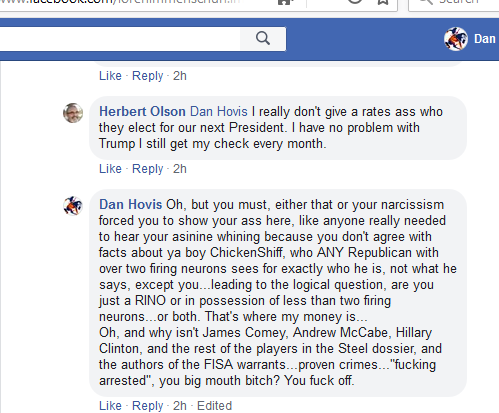The image size is (499, 413).
Task: Open the 2h timestamp under Dan Hovis's comment
Action: pyautogui.click(x=180, y=406)
